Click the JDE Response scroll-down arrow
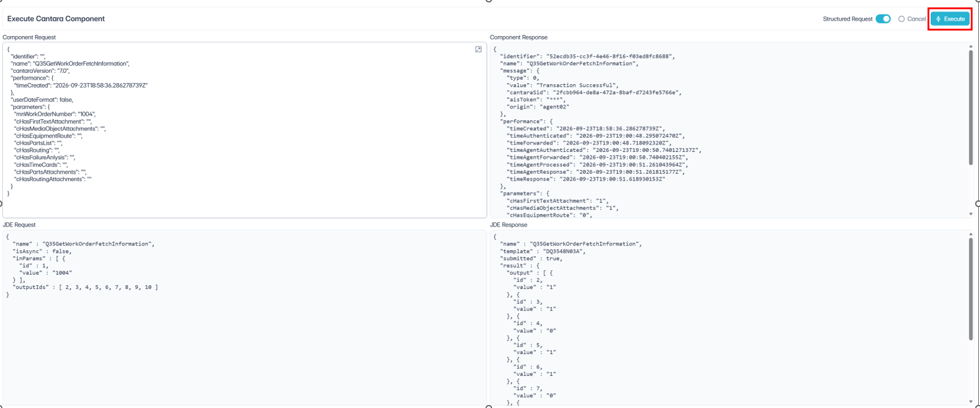The height and width of the screenshot is (408, 980). (971, 401)
